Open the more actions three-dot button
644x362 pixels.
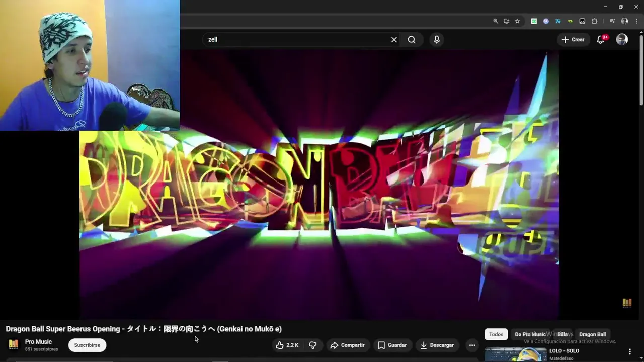[x=472, y=345]
